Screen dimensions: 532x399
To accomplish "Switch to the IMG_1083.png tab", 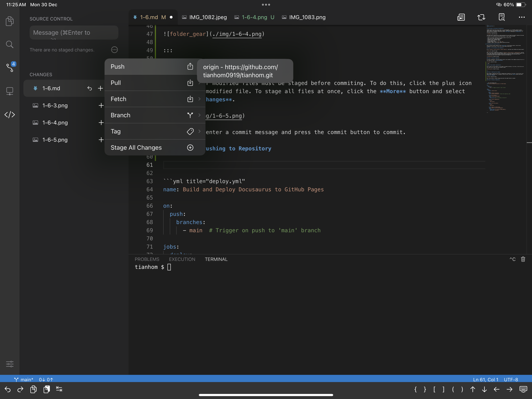I will coord(304,17).
